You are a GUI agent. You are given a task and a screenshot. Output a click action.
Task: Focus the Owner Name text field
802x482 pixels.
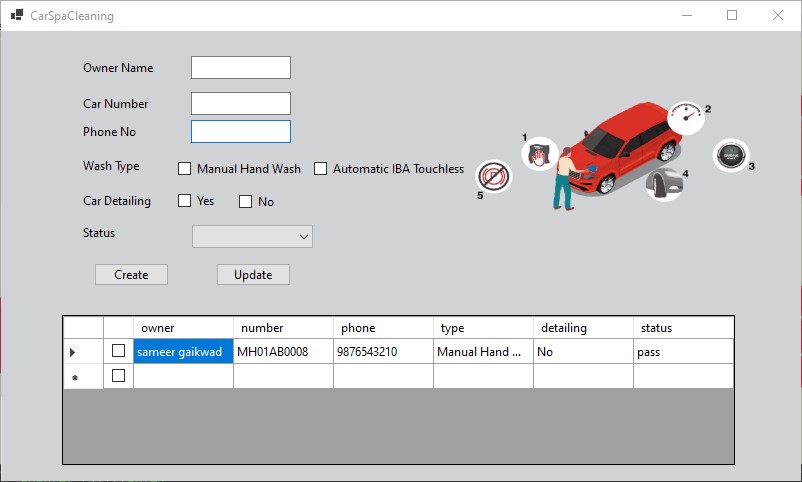pyautogui.click(x=240, y=67)
